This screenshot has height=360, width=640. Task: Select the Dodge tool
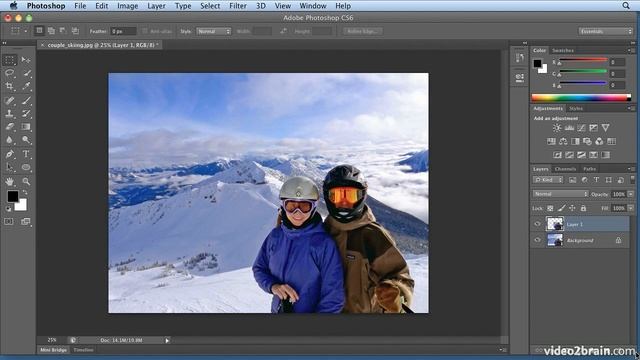click(26, 140)
